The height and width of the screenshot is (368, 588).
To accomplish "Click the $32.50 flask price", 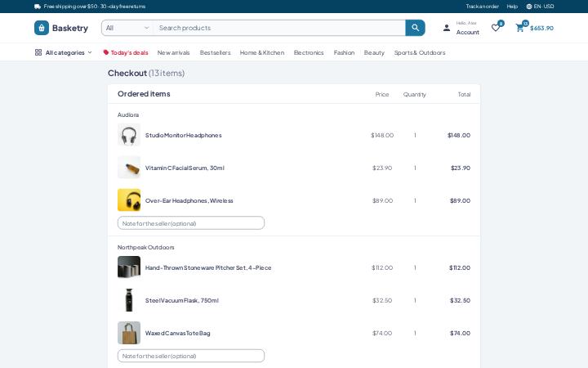I will pos(382,300).
